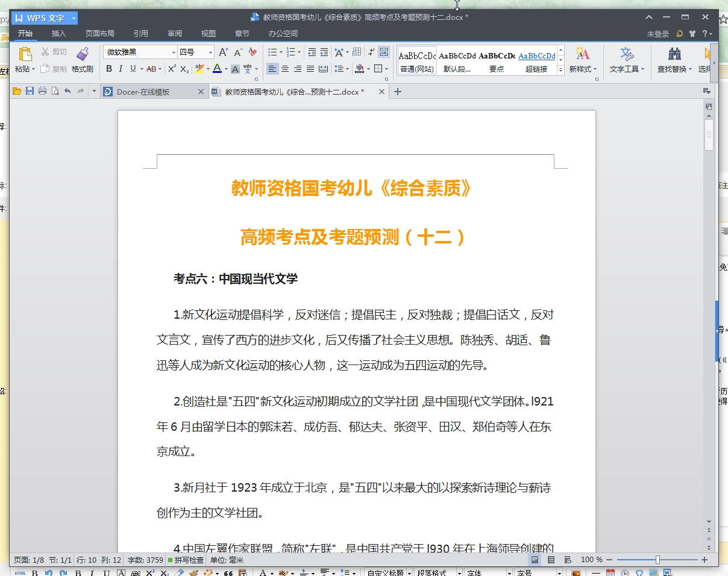Justify the paragraph text

tap(310, 69)
